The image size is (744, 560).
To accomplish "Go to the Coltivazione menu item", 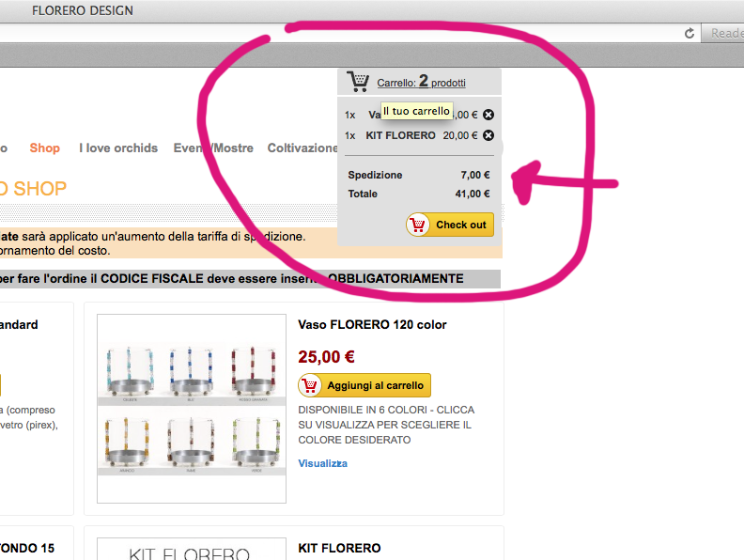I will click(x=302, y=148).
